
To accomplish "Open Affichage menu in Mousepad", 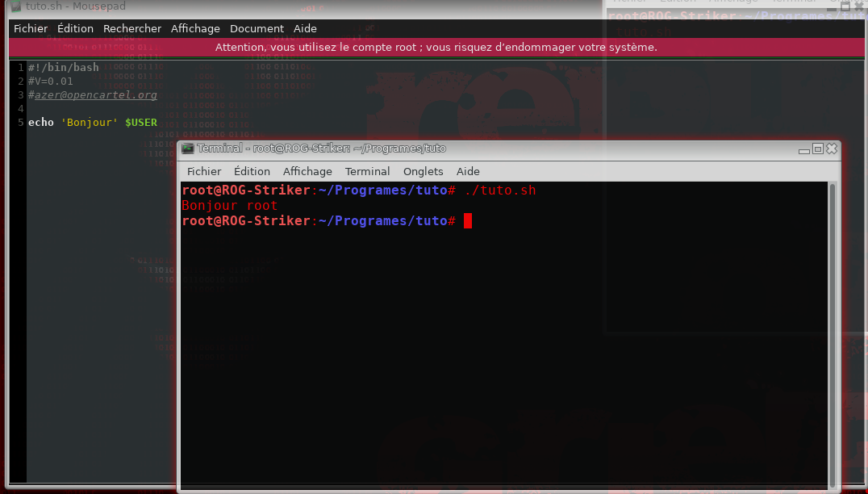I will click(195, 29).
